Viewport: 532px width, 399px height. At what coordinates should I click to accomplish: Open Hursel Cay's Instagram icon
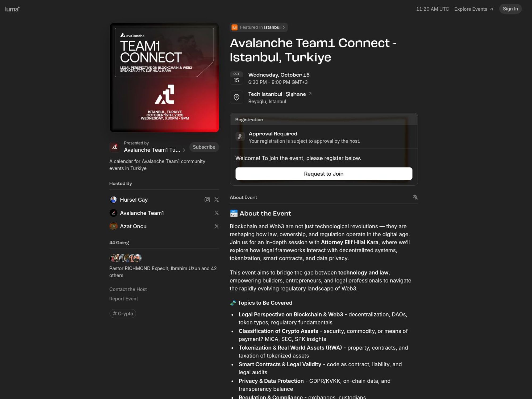click(x=207, y=199)
